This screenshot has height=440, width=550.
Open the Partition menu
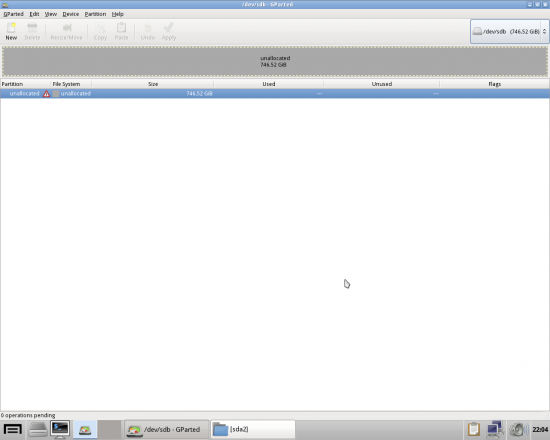coord(95,14)
